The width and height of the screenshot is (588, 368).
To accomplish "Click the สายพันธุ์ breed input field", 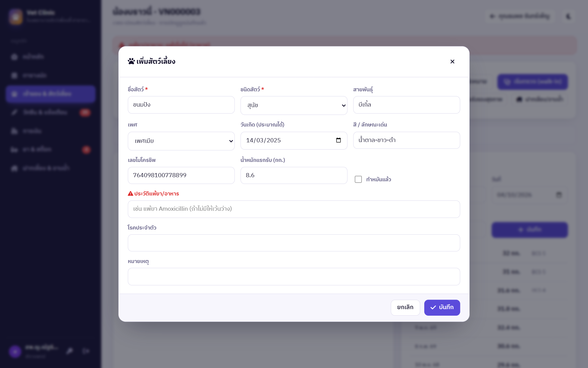I will (406, 105).
